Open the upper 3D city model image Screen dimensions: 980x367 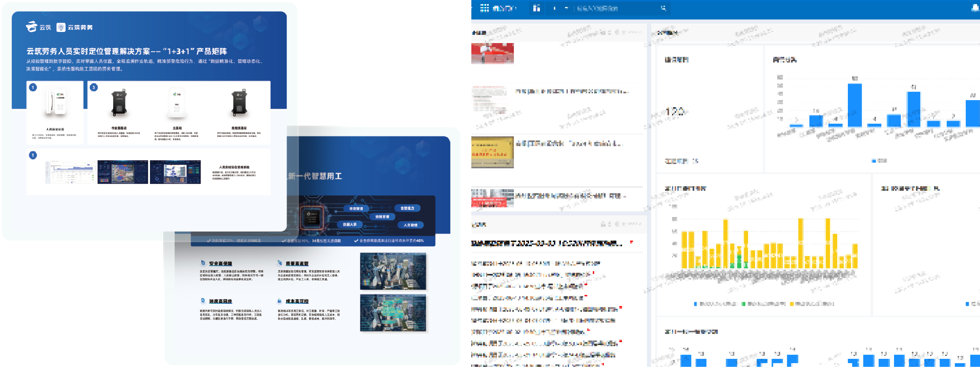393,271
